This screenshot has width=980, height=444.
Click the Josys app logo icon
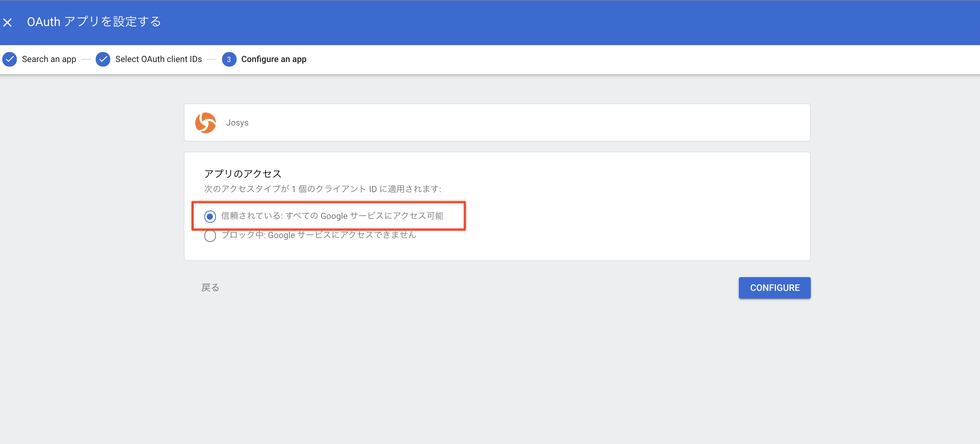tap(206, 123)
